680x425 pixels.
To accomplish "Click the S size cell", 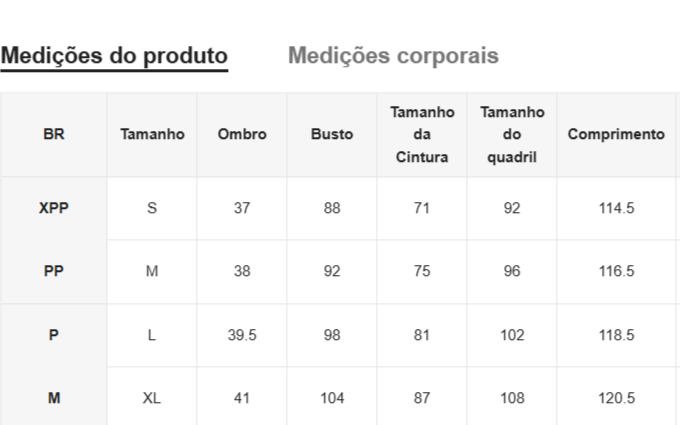I will tap(152, 208).
